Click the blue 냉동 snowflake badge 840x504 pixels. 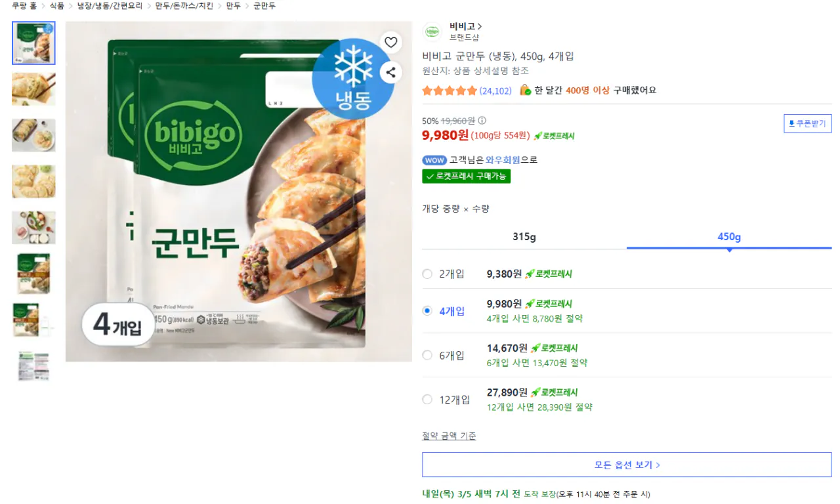(353, 79)
